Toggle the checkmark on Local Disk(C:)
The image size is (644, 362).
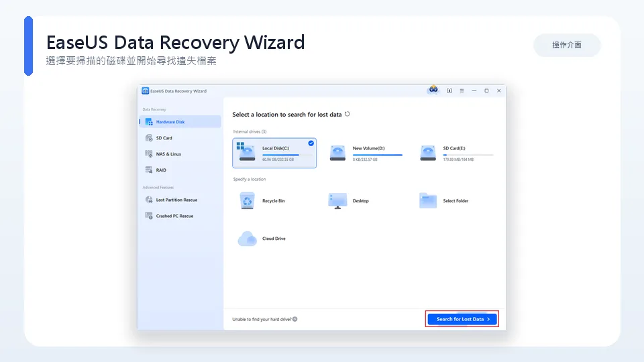(311, 143)
